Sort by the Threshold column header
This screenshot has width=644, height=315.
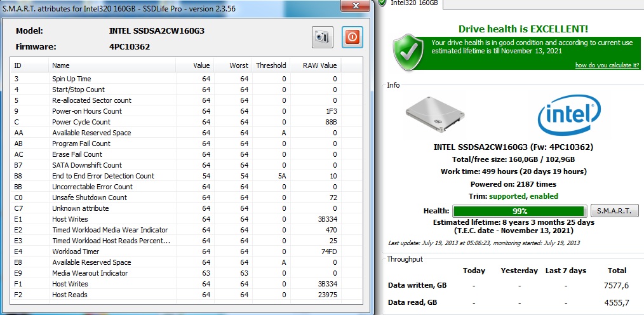(x=271, y=65)
